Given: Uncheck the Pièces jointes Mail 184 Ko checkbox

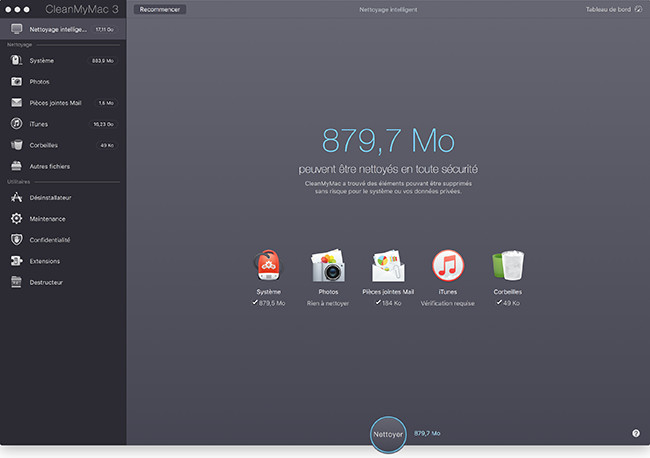Looking at the screenshot, I should pyautogui.click(x=378, y=303).
